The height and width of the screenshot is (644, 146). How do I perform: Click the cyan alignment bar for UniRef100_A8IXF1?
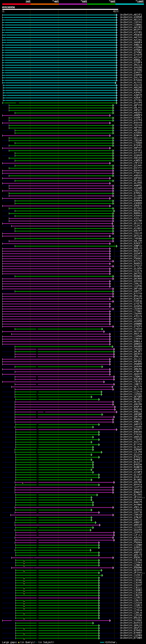(x=60, y=15)
